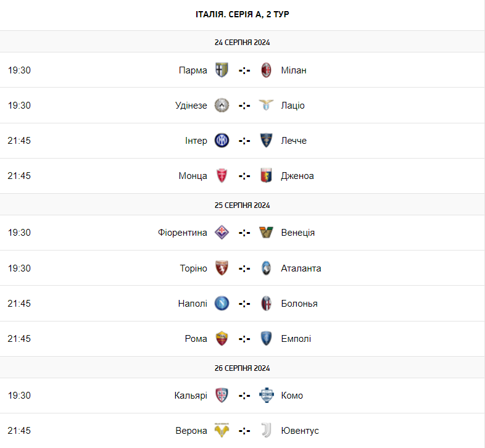The width and height of the screenshot is (485, 448).
Task: Click the Fiorentina purple crest
Action: [222, 233]
